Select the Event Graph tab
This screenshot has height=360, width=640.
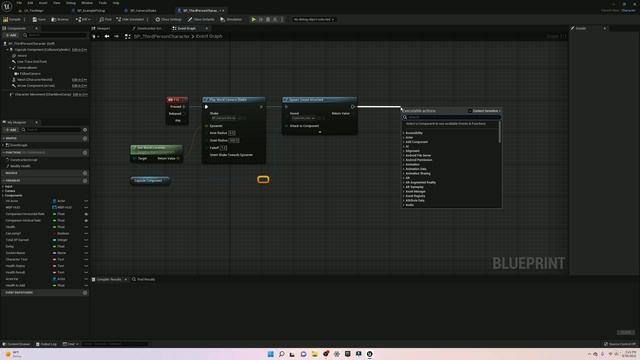point(184,28)
